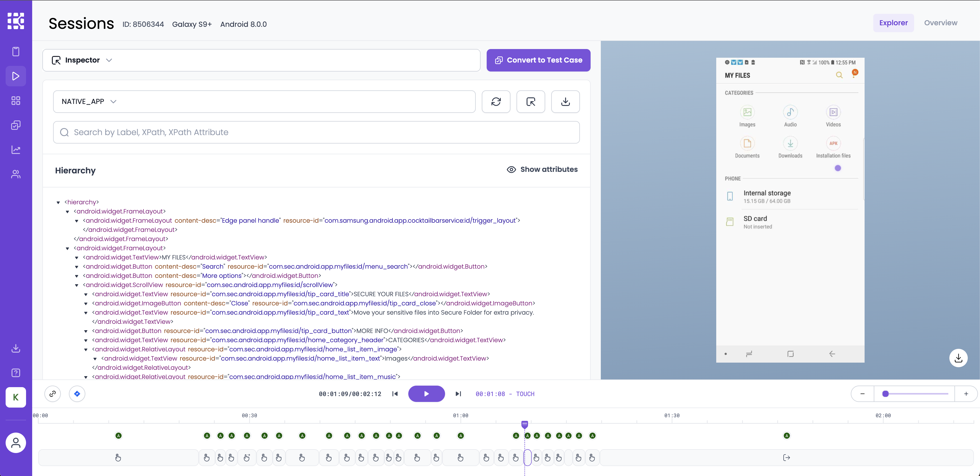Click the refresh hierarchy icon button
The image size is (980, 476).
pos(496,102)
